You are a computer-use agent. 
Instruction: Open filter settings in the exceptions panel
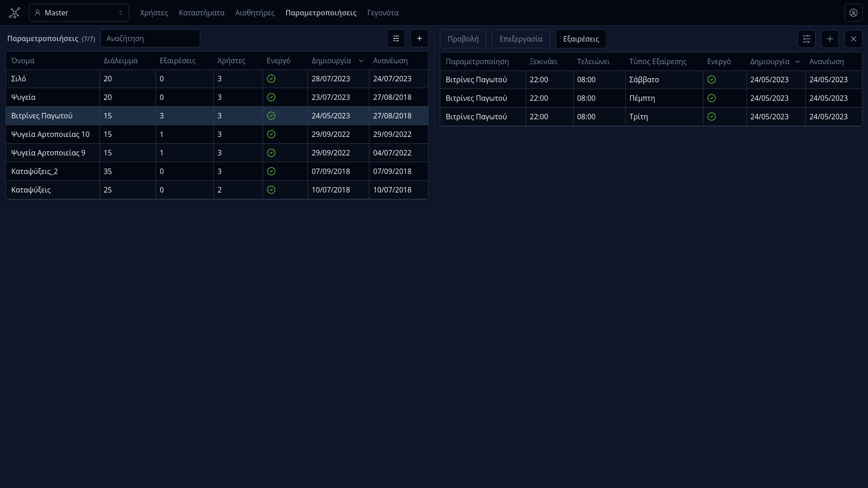pos(806,39)
